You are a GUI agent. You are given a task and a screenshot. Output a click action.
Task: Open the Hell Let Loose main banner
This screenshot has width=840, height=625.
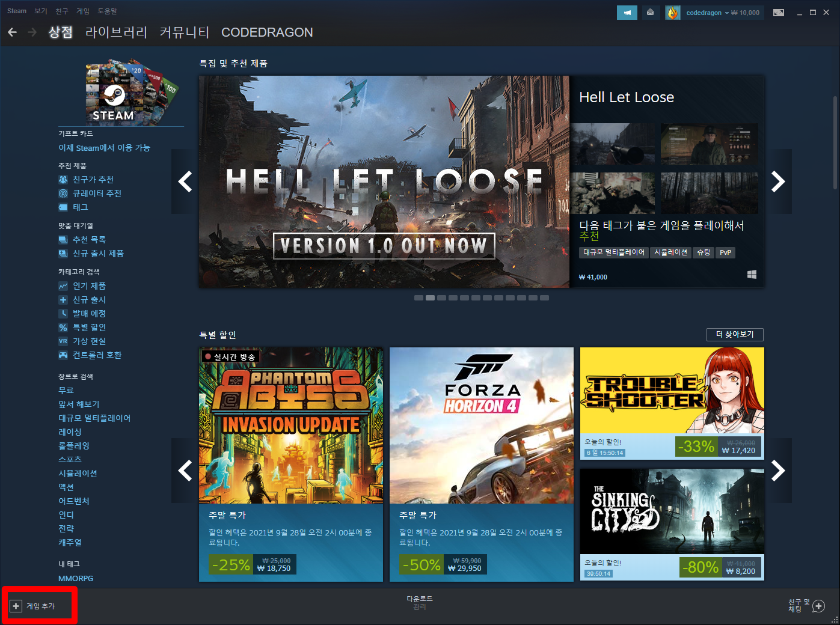[384, 181]
